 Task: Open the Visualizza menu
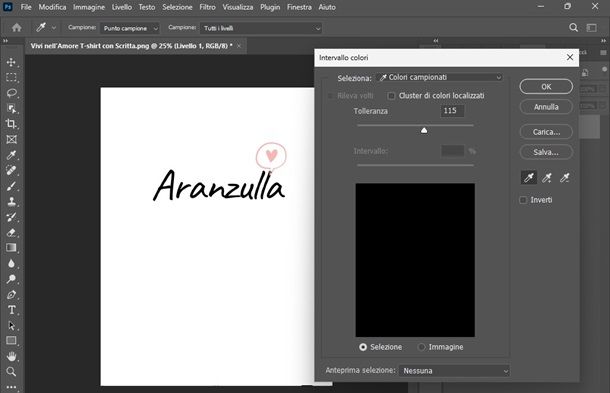[x=238, y=7]
